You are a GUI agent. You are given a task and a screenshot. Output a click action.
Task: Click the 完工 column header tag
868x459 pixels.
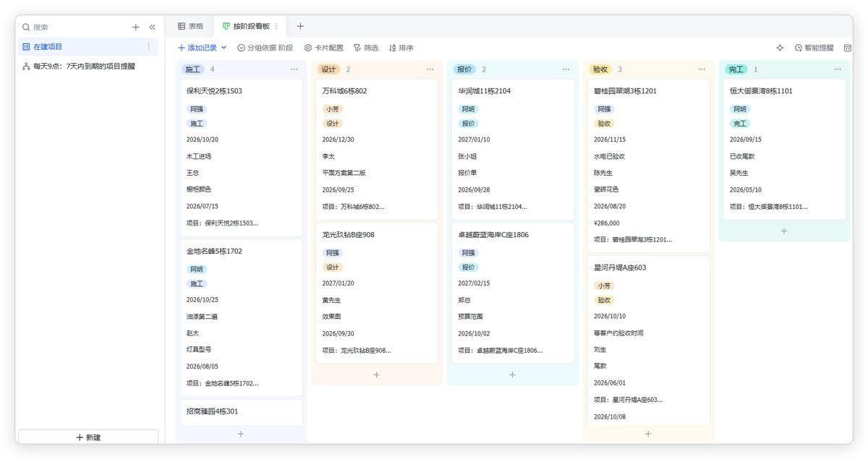coord(736,69)
